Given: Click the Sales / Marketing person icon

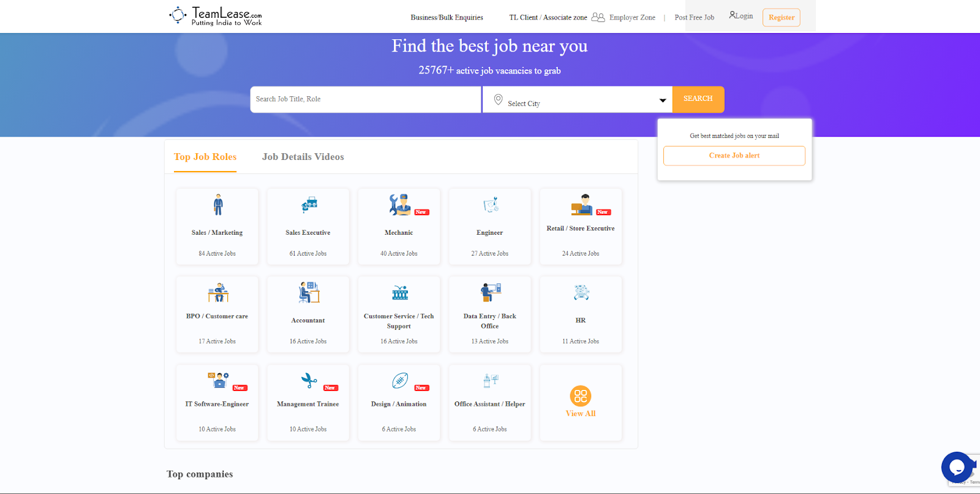Looking at the screenshot, I should 218,205.
